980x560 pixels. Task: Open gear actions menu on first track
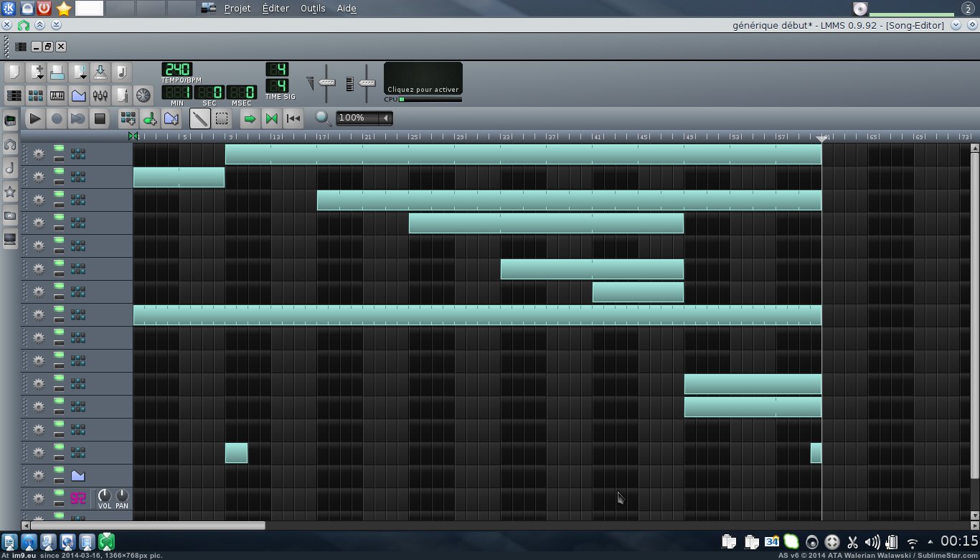pos(38,154)
